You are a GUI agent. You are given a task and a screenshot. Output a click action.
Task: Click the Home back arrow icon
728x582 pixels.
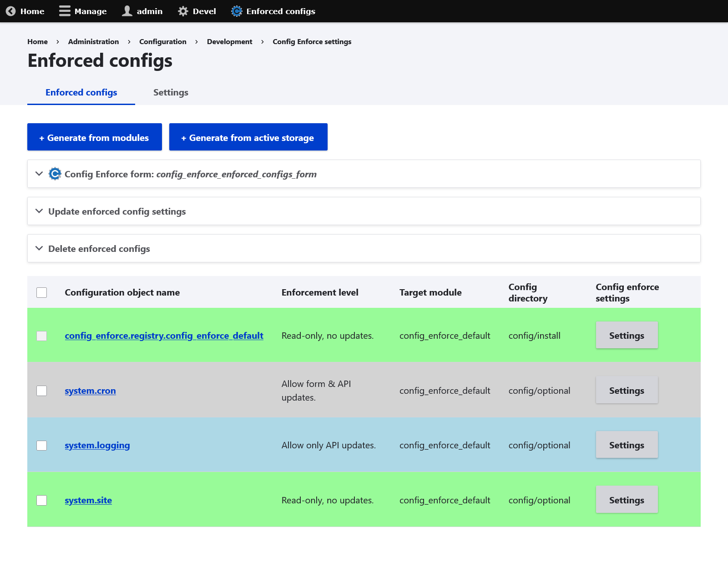click(10, 11)
